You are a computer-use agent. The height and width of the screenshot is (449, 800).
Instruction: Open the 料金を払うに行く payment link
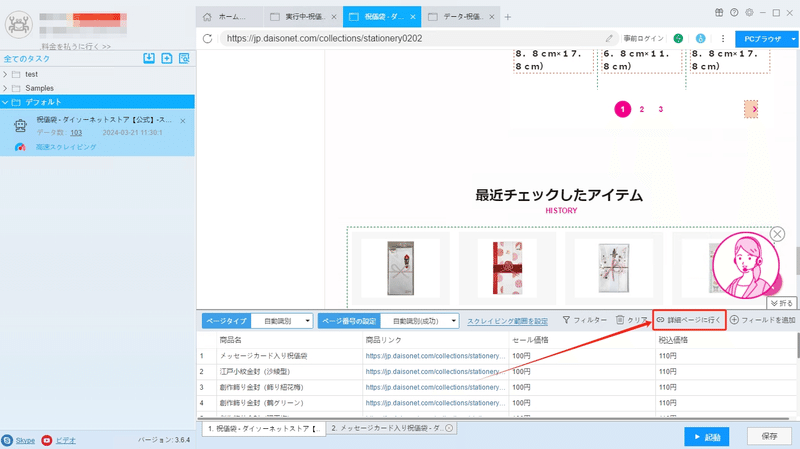[x=76, y=46]
